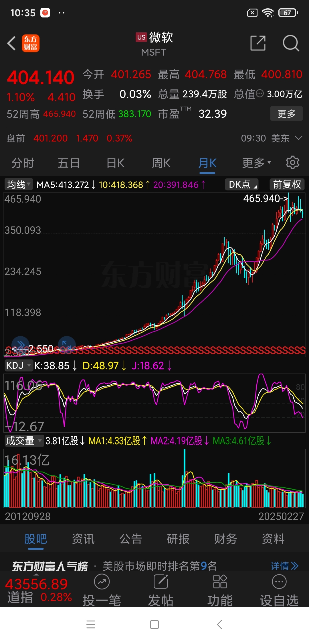Expand chart to fullscreen via diagonal-arrows icon
309x644 pixels.
click(67, 345)
